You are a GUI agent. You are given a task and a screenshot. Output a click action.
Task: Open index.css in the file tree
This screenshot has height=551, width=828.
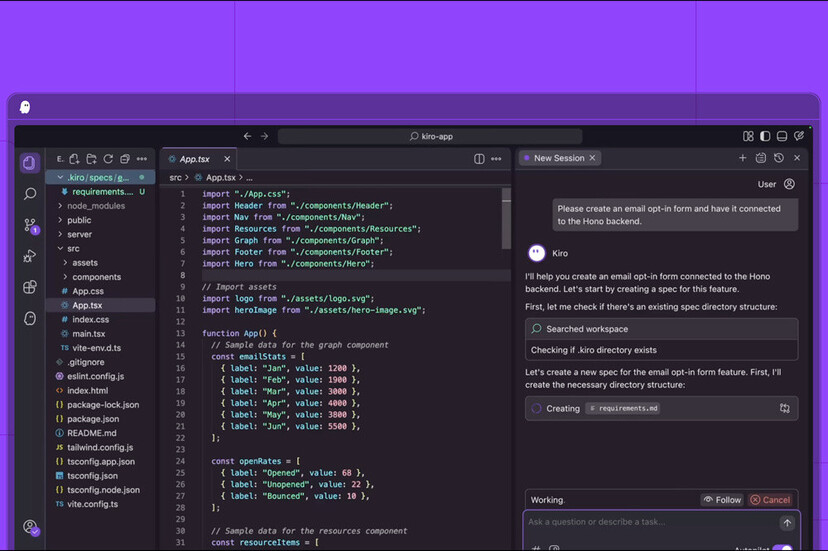tap(100, 320)
